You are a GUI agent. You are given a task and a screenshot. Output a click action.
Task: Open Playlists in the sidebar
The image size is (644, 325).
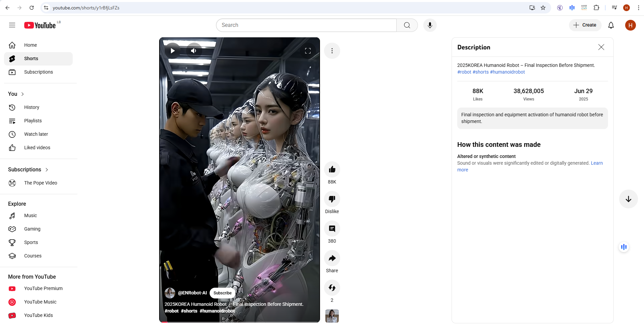click(x=38, y=121)
